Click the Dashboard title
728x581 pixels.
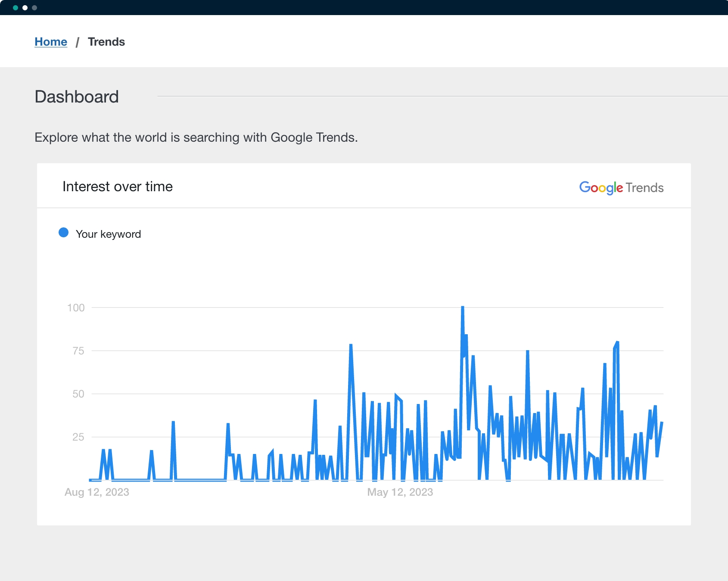click(77, 96)
